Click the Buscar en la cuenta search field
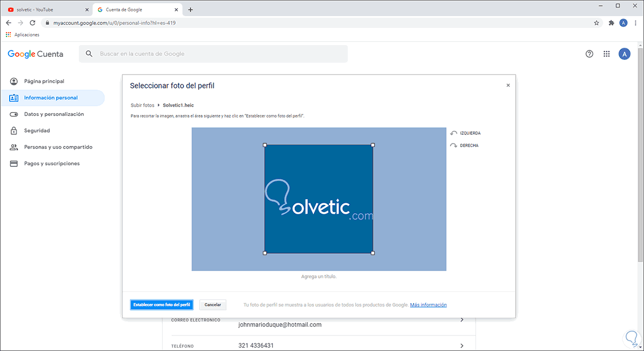 coord(213,54)
